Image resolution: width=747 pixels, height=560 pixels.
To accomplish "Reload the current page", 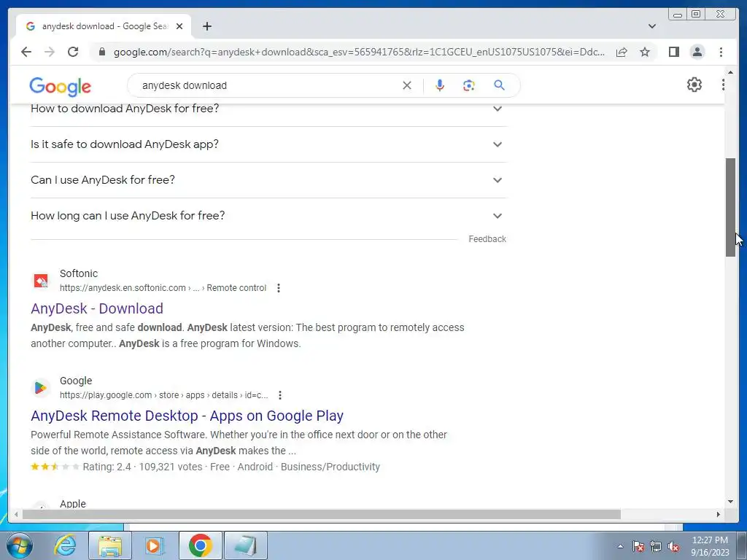I will click(73, 52).
